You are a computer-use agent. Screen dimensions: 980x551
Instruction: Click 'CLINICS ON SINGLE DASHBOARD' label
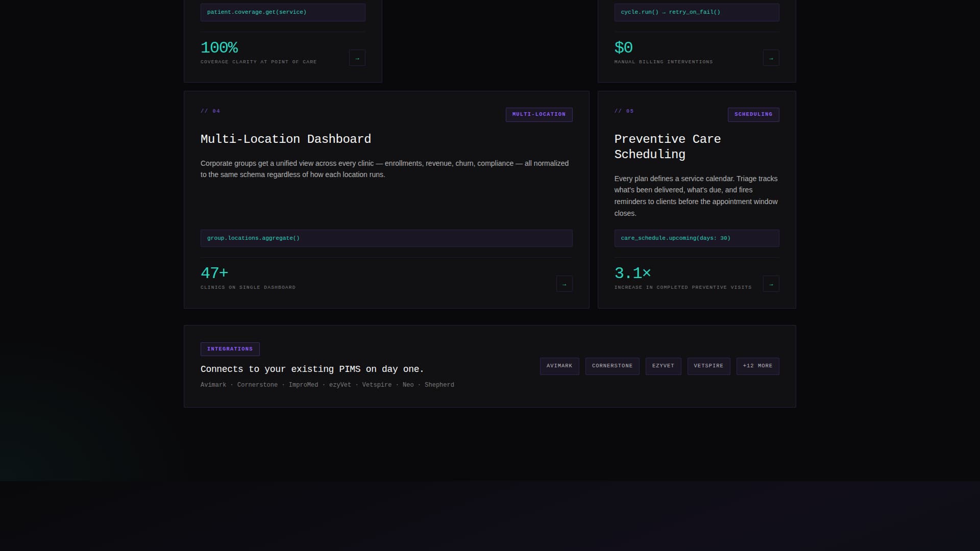click(248, 288)
